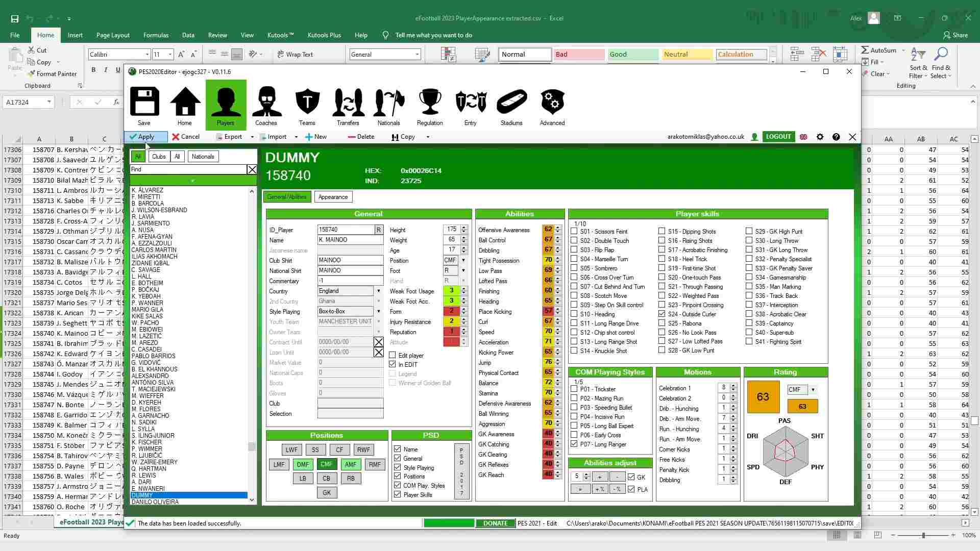
Task: Click the Apply button
Action: click(146, 137)
